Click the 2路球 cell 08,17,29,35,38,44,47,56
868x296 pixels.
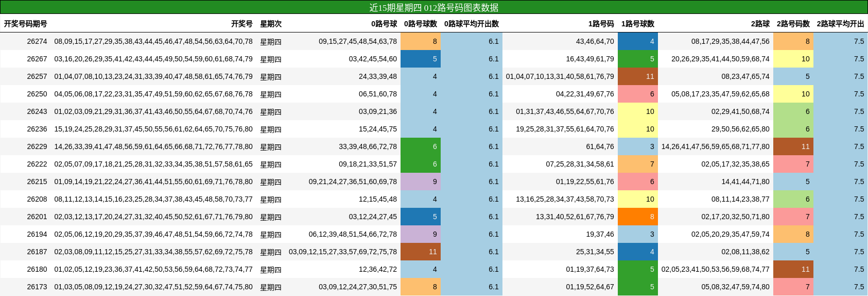731,41
